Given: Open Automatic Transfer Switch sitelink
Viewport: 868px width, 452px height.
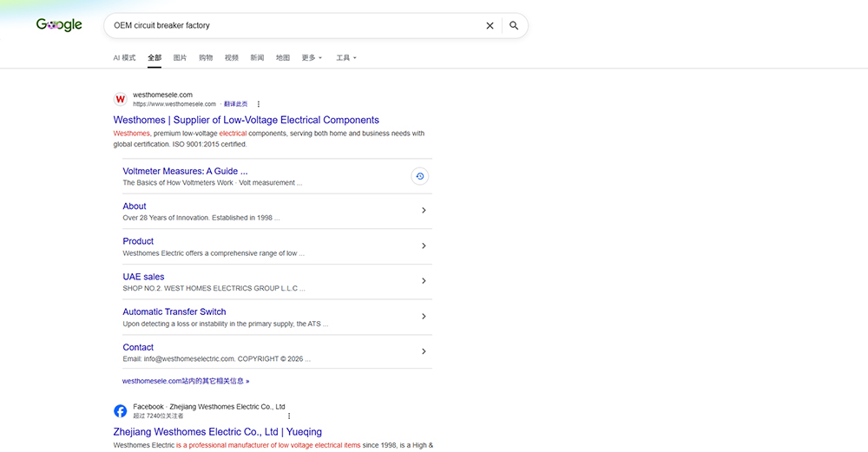Looking at the screenshot, I should (174, 312).
